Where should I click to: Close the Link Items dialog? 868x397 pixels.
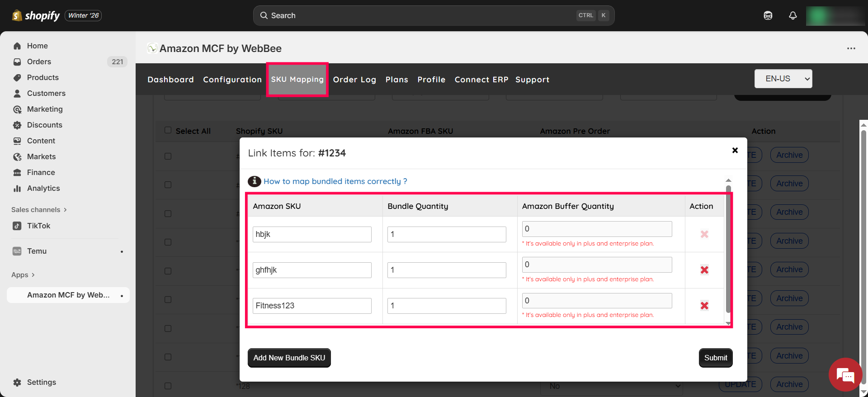pyautogui.click(x=735, y=150)
